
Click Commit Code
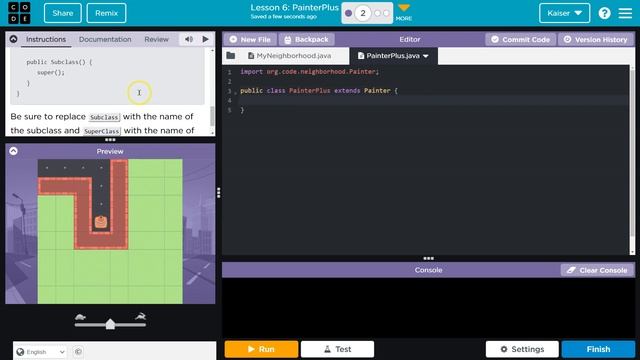coord(520,39)
